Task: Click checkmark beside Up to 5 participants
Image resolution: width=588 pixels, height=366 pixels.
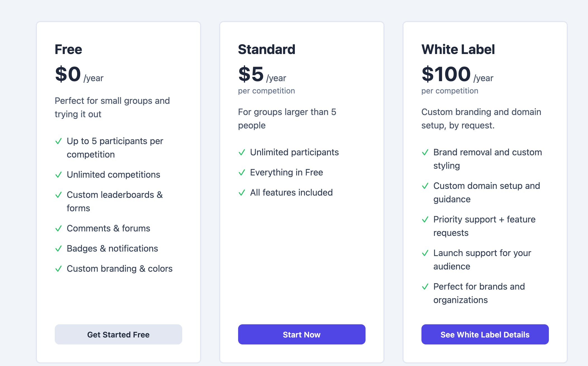Action: [x=58, y=141]
